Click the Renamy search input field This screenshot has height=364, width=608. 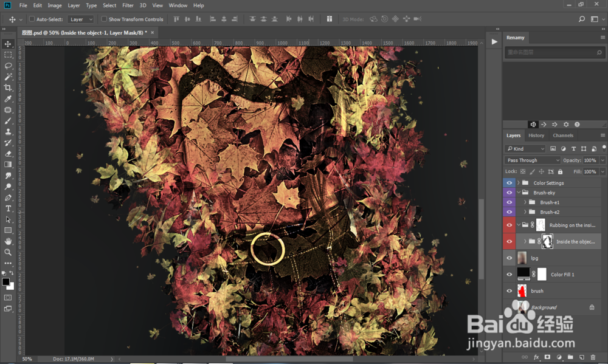(x=554, y=52)
